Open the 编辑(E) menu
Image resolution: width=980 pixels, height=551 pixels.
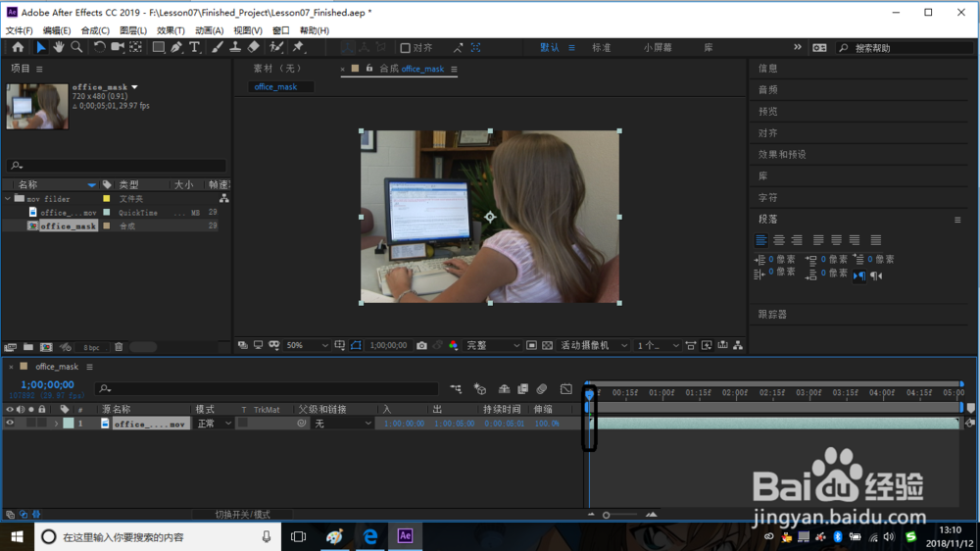tap(57, 30)
